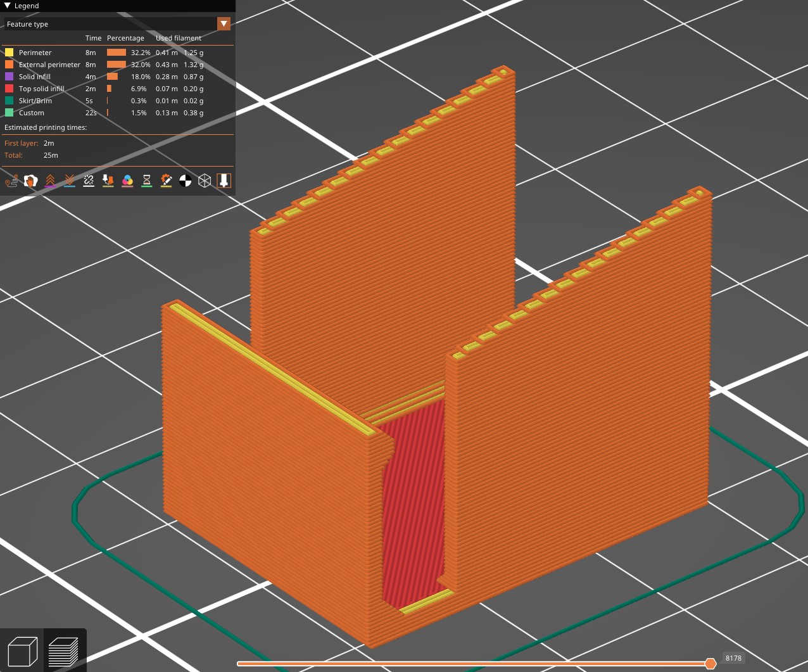Toggle print pauses hourglass icon
The image size is (808, 672).
click(147, 181)
